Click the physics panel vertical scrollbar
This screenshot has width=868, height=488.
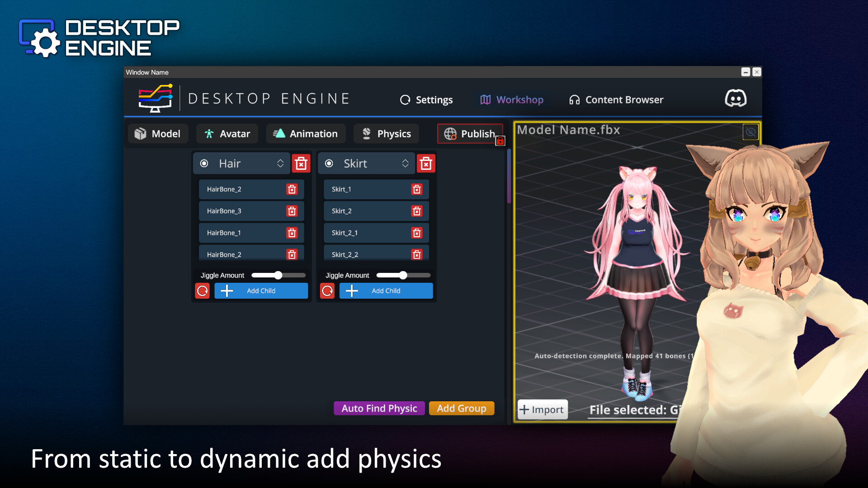[509, 176]
